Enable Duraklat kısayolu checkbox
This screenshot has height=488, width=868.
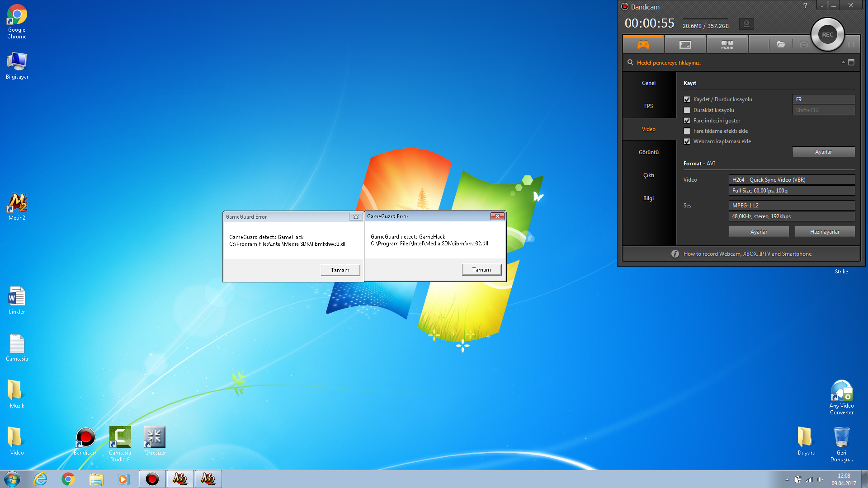(x=687, y=110)
